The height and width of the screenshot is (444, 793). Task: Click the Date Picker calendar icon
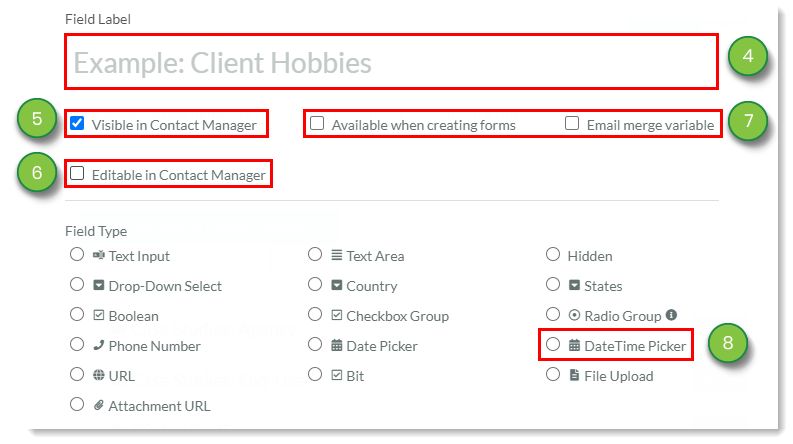[x=336, y=345]
